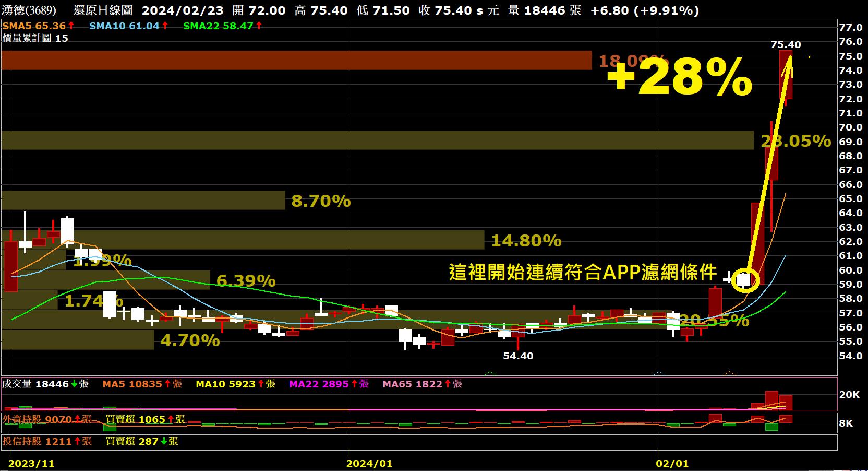Toggle the SMA10 61.04 moving average label
Image resolution: width=868 pixels, height=471 pixels.
click(124, 26)
